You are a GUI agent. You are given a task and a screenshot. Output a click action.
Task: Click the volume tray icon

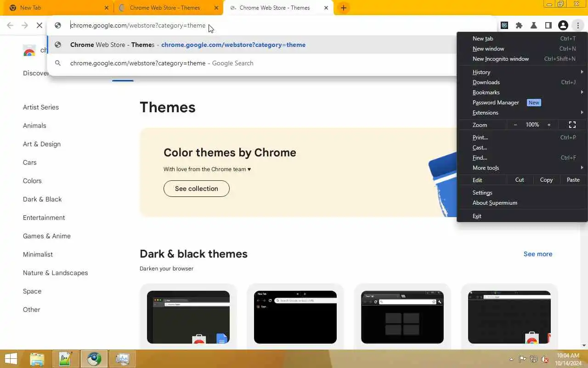[545, 359]
